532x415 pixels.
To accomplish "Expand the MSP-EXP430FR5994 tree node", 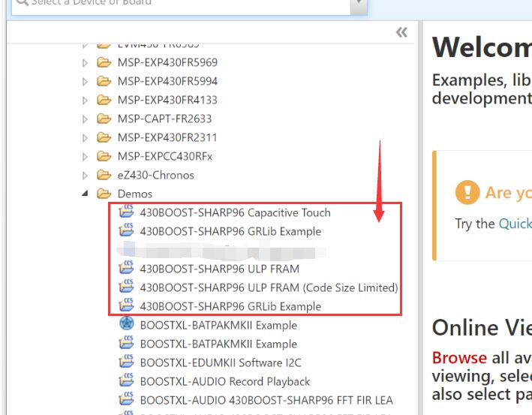I will (x=85, y=82).
